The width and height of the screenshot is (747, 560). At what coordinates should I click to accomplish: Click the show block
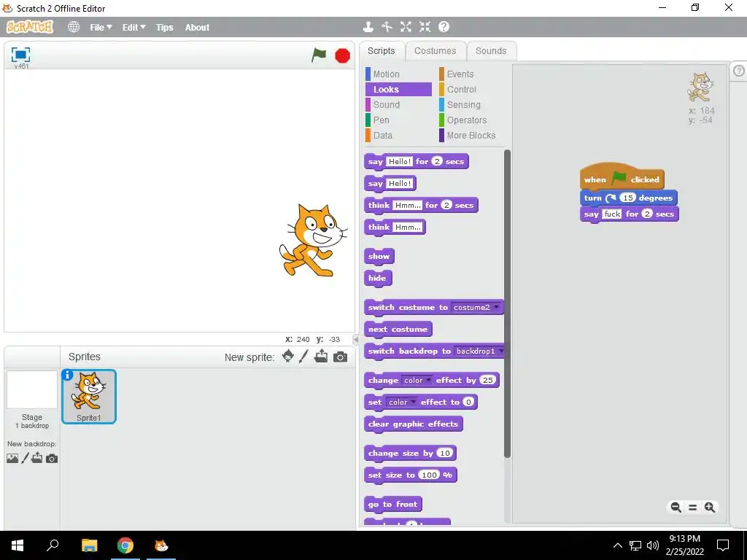[x=379, y=257]
